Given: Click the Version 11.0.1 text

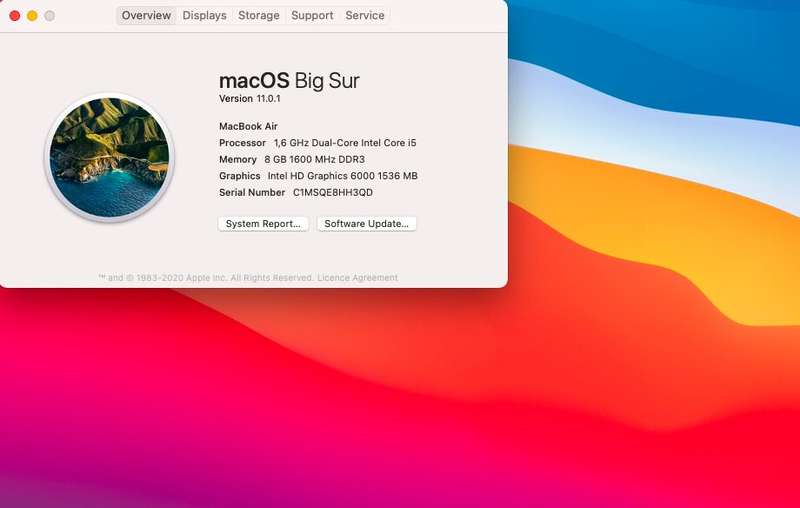Looking at the screenshot, I should (x=249, y=98).
